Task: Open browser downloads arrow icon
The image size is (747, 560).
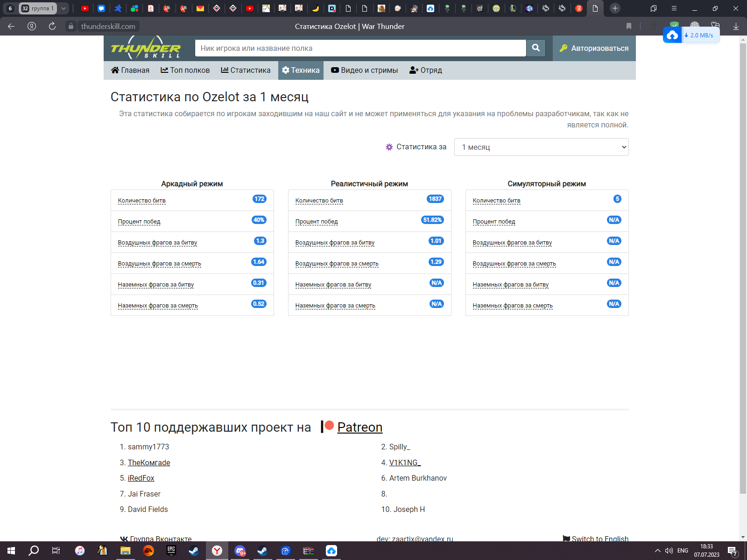Action: [x=736, y=26]
